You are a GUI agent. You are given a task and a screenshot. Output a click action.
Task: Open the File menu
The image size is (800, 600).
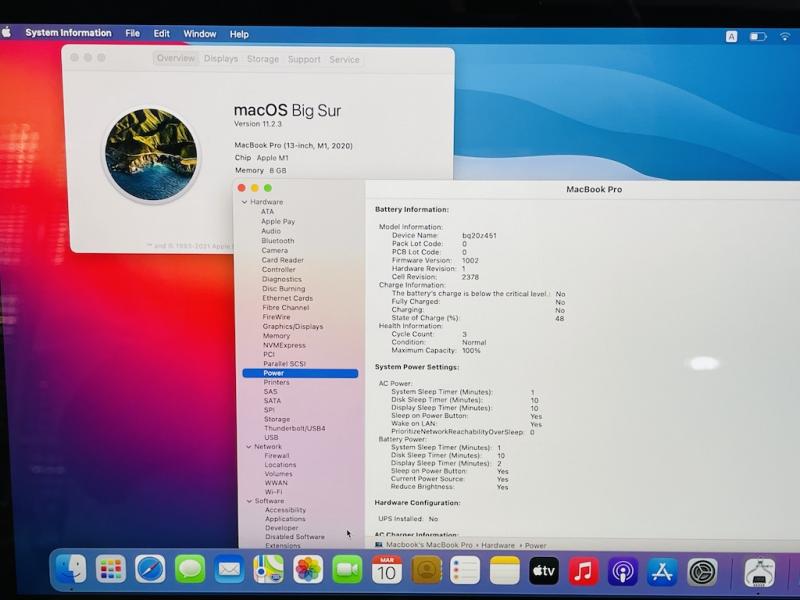pyautogui.click(x=133, y=33)
